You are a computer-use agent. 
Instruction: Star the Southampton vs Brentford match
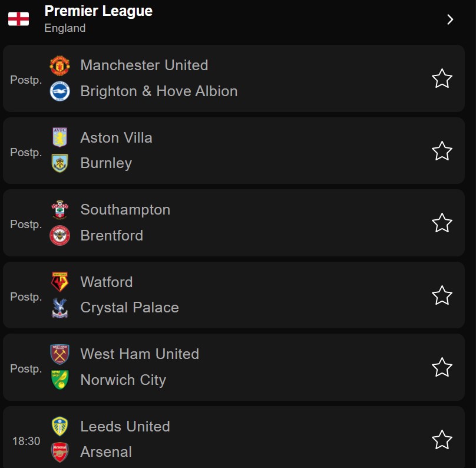(x=442, y=223)
